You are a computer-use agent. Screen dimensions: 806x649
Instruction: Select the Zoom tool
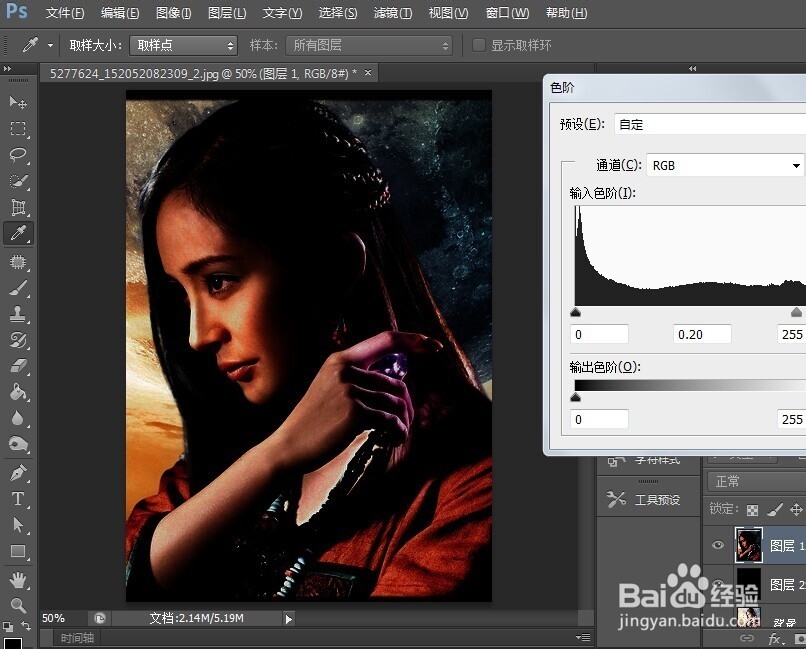click(18, 605)
